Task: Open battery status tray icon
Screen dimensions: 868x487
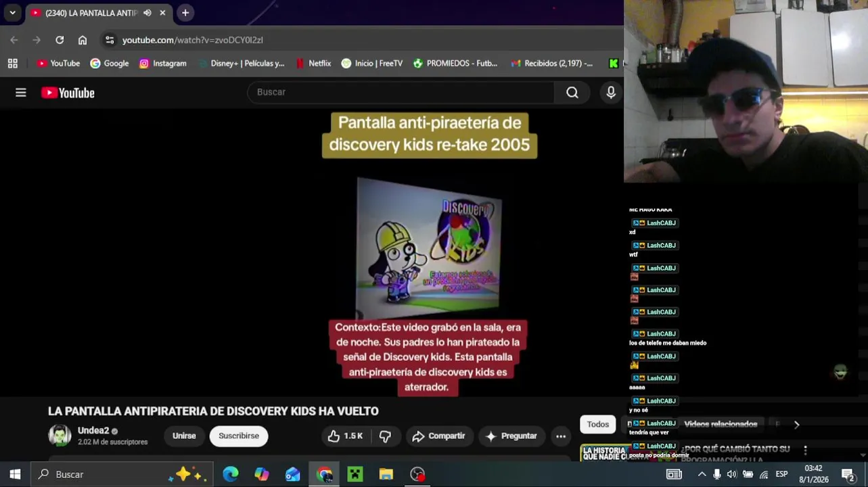Action: (748, 474)
